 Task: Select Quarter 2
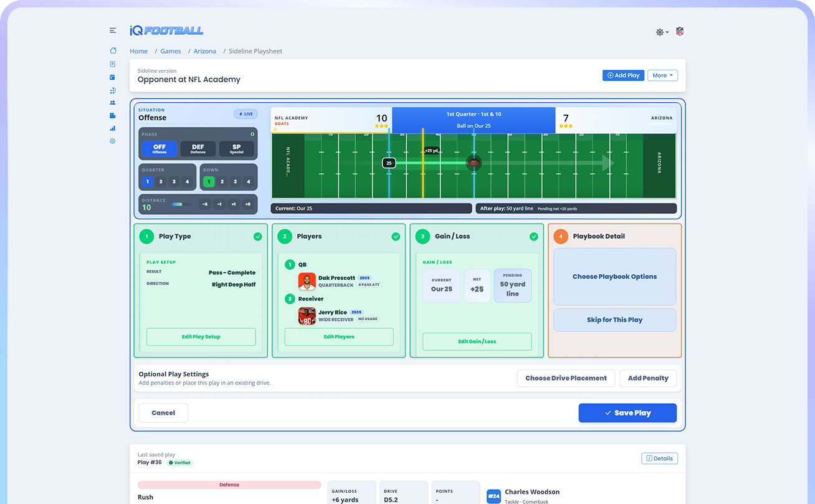click(x=161, y=182)
